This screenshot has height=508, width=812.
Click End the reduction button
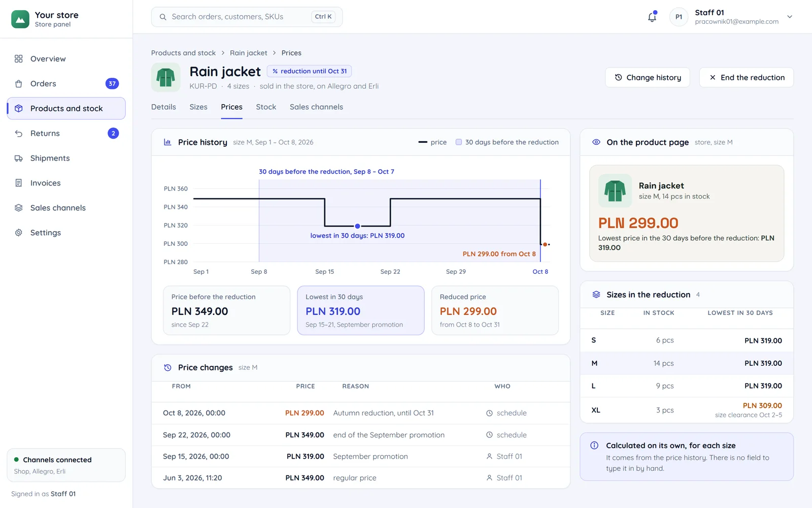[x=747, y=78]
